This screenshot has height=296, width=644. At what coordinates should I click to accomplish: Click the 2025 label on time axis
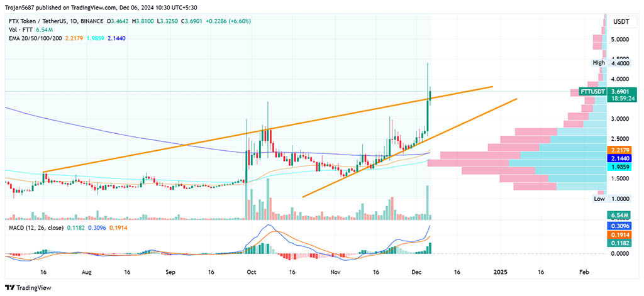click(501, 272)
